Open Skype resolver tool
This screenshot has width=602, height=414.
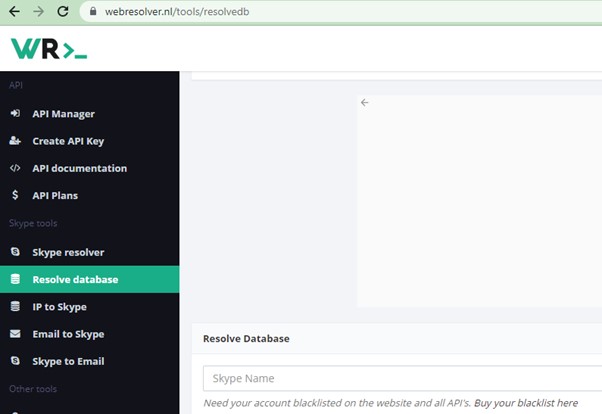tap(68, 252)
